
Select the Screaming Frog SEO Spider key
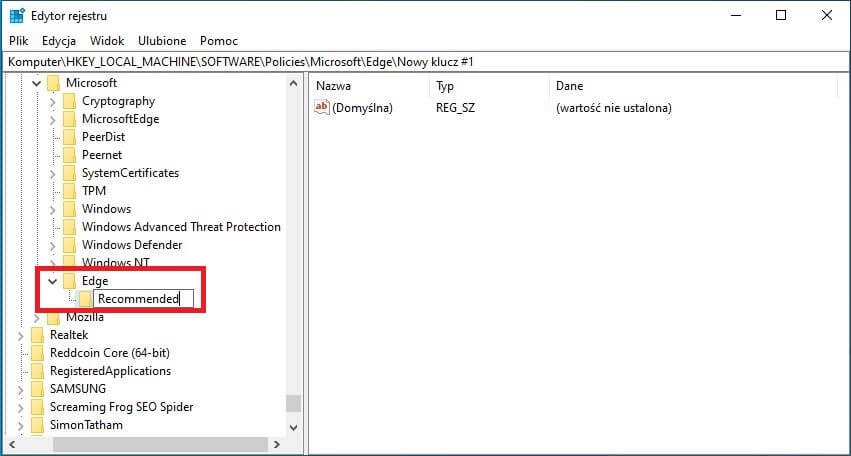(x=122, y=407)
